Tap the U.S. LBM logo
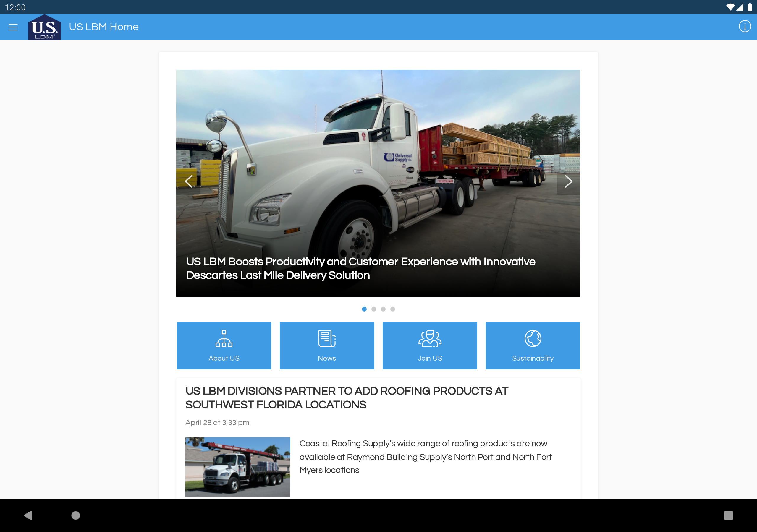 [45, 27]
